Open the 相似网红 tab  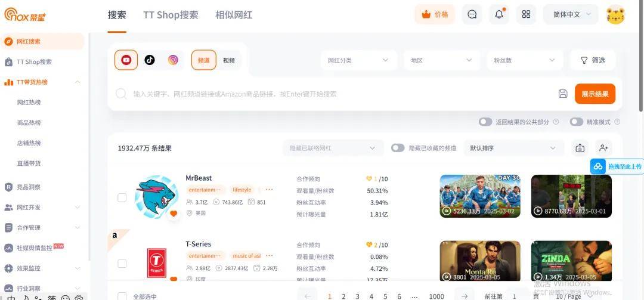[x=234, y=15]
